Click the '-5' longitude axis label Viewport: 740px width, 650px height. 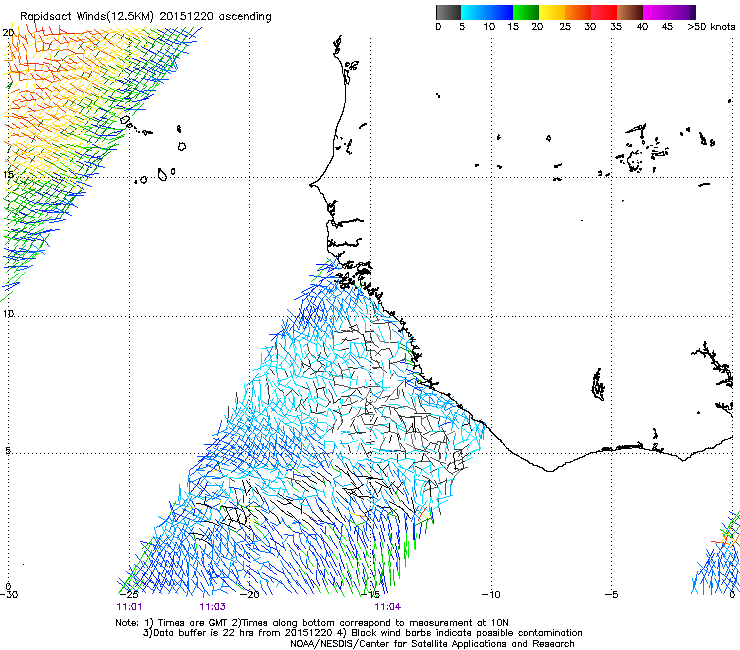pyautogui.click(x=611, y=594)
